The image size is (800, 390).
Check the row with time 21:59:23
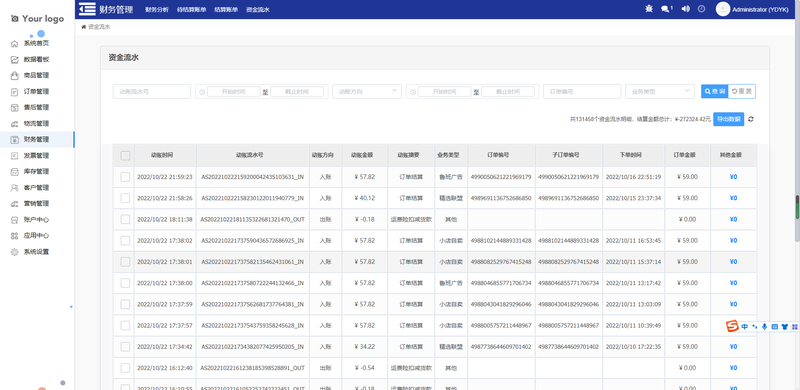(125, 177)
